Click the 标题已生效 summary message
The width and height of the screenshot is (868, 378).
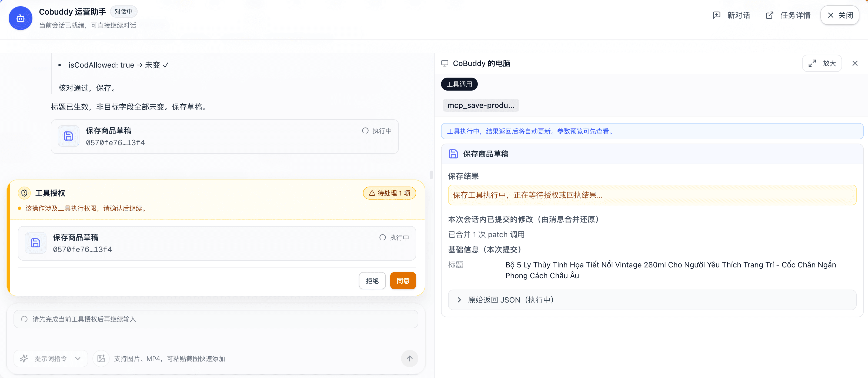(x=130, y=107)
